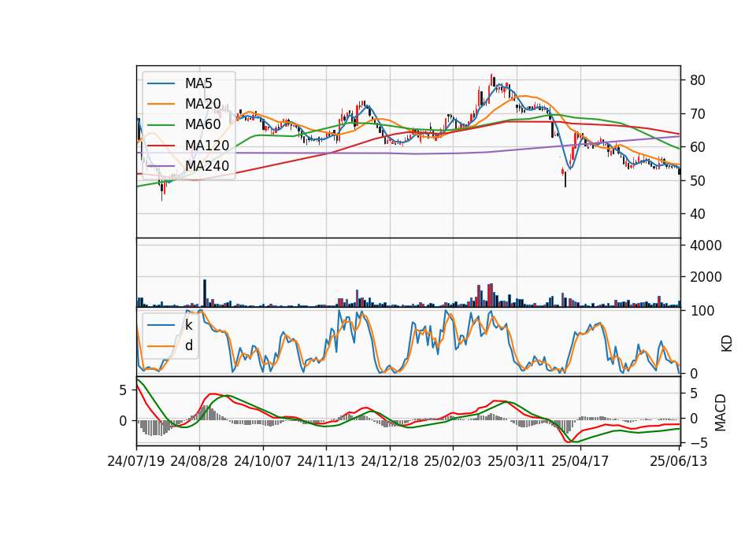Click the price axis label 70
756x543 pixels.
(697, 114)
